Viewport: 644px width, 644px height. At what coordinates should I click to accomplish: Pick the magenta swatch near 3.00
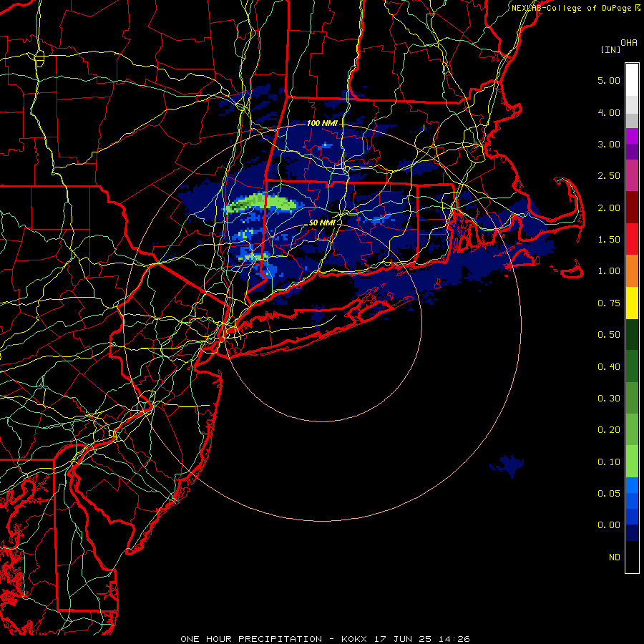(632, 136)
